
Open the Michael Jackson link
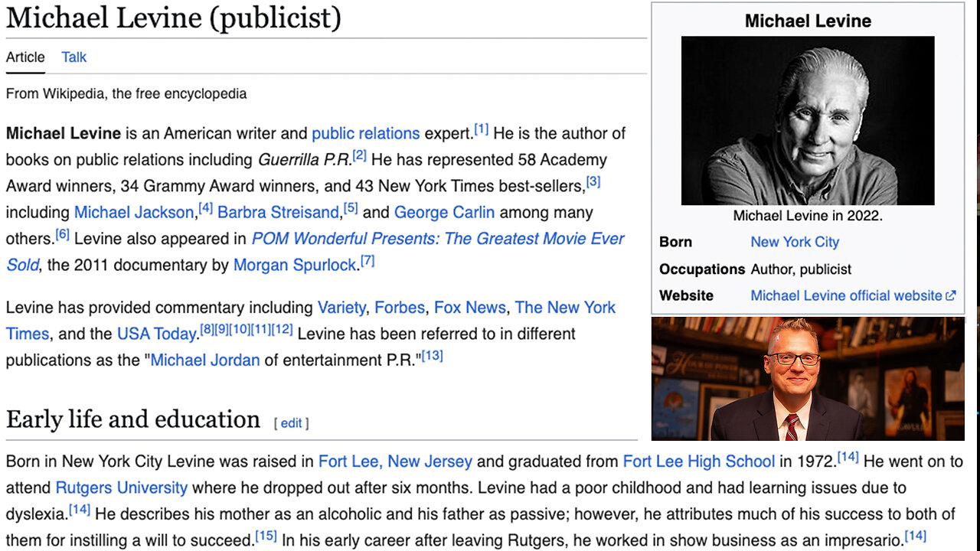point(134,212)
